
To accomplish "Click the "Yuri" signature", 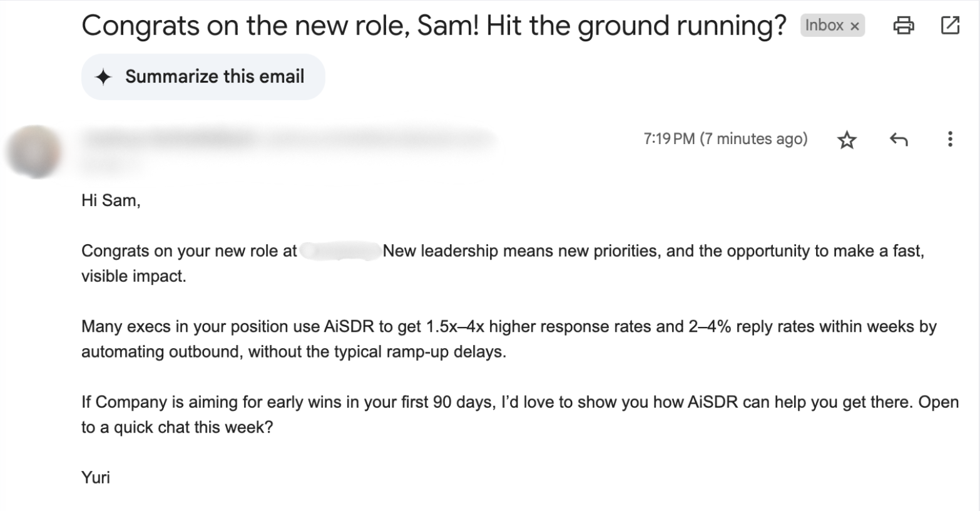I will click(96, 478).
